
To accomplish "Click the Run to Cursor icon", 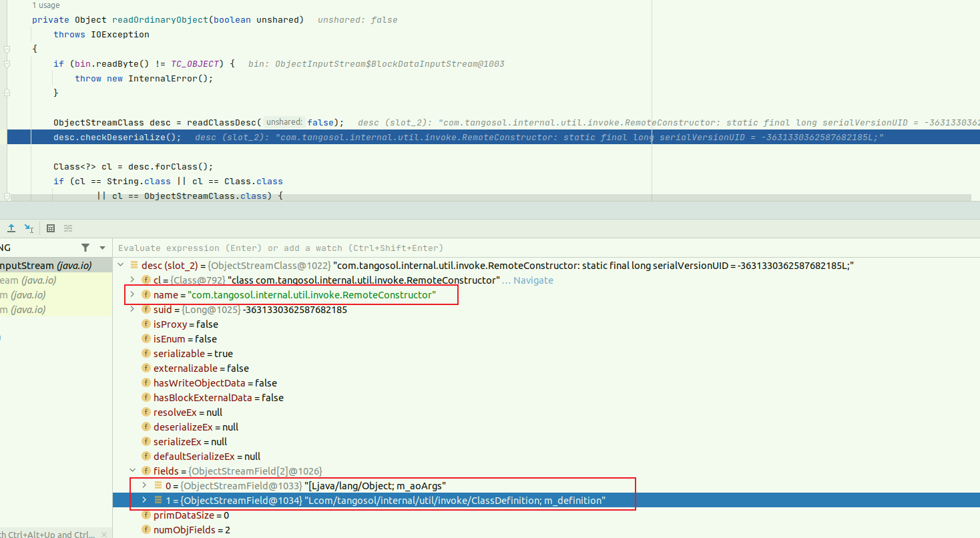I will click(29, 228).
